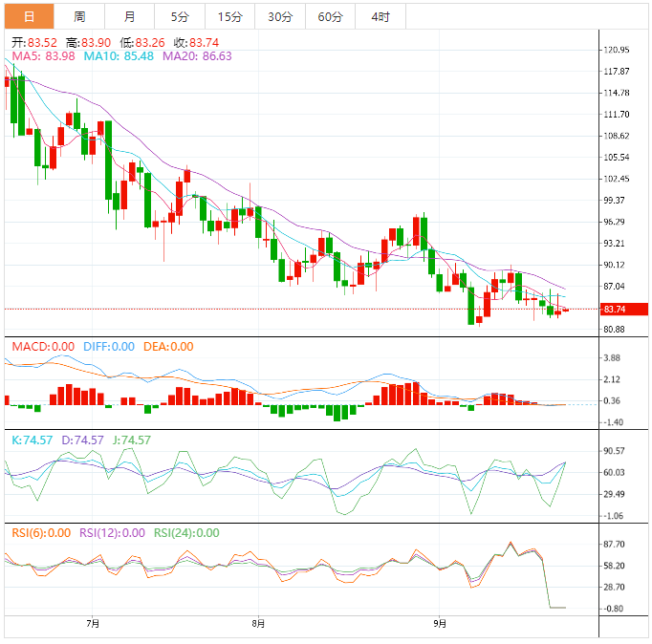Click the RSI(24):0.00 label
652x644 pixels.
point(186,532)
